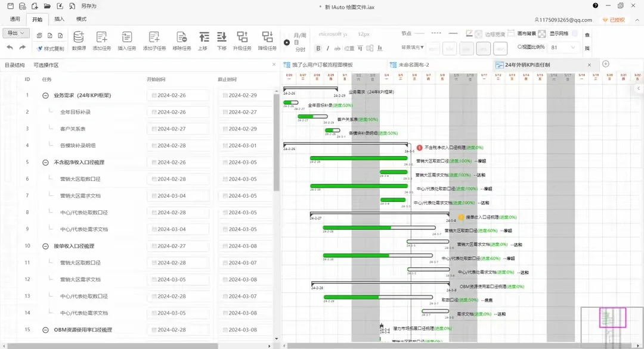The height and width of the screenshot is (349, 644).
Task: Click the help question mark icon
Action: click(596, 6)
